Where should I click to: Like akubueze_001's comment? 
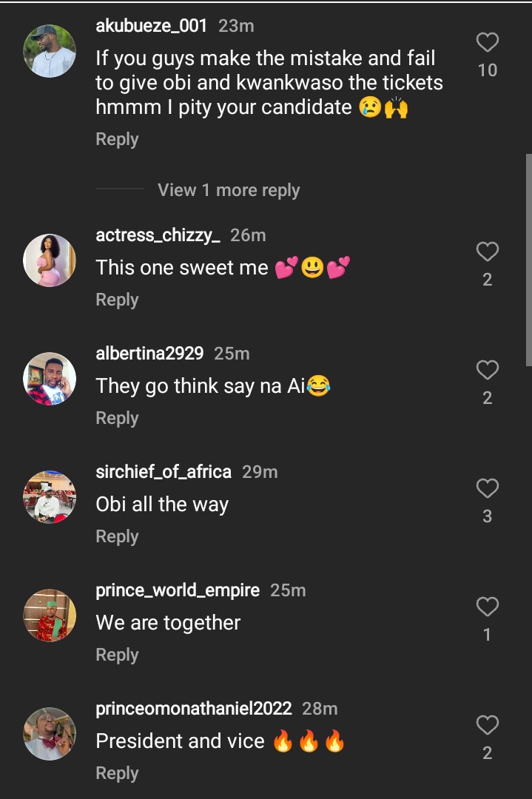click(x=487, y=44)
